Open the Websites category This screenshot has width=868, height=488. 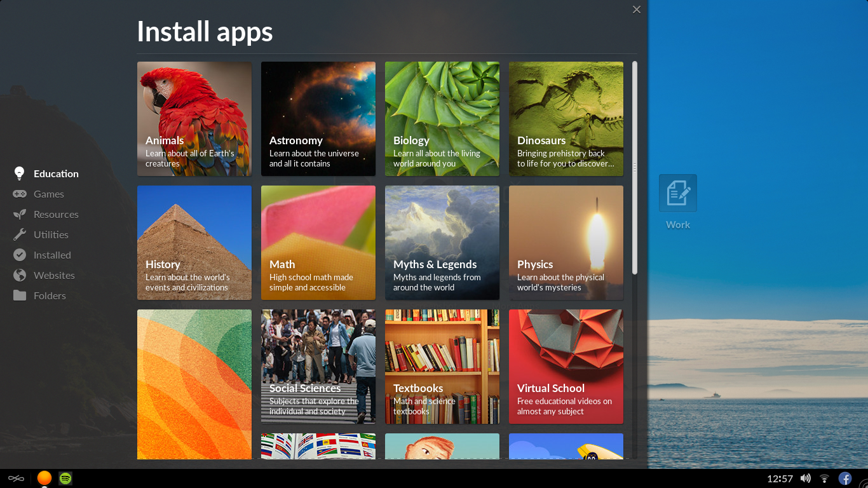point(54,275)
